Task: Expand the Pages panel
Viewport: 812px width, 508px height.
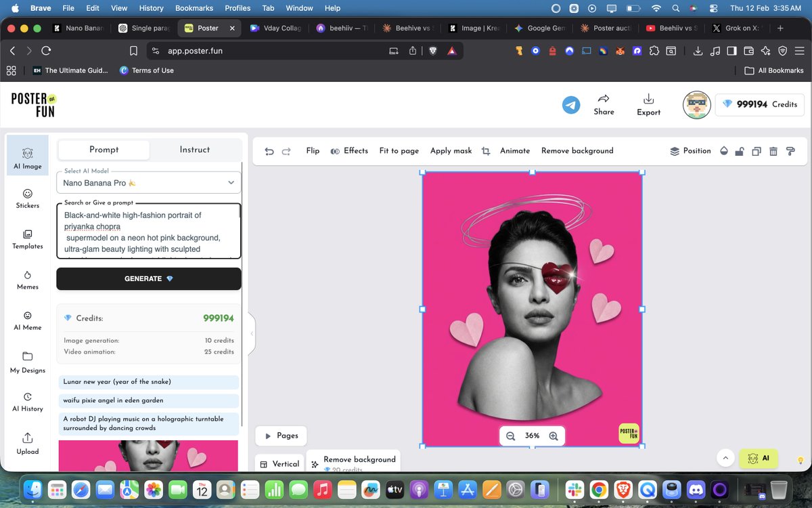Action: pos(281,436)
